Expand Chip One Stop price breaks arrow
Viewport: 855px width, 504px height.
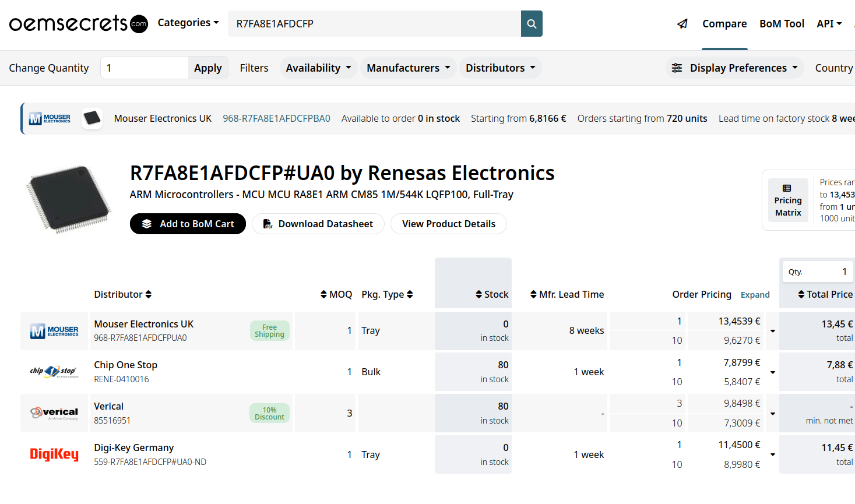(x=773, y=372)
